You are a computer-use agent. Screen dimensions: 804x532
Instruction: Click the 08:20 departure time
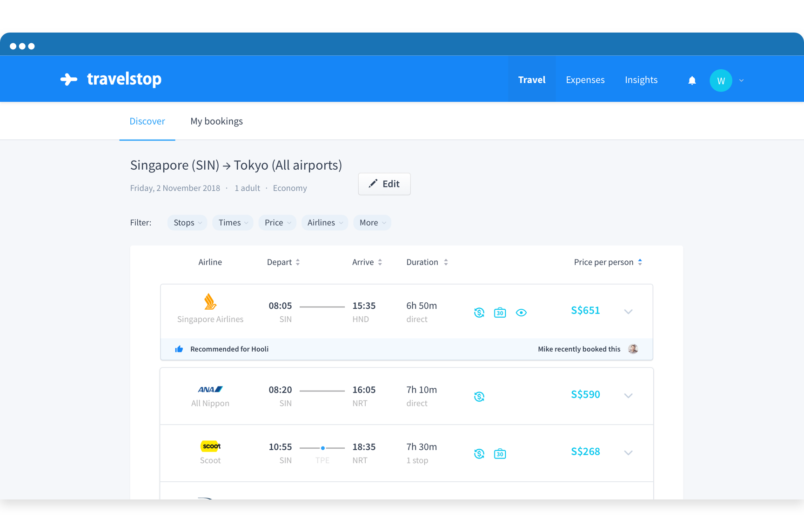(x=280, y=390)
